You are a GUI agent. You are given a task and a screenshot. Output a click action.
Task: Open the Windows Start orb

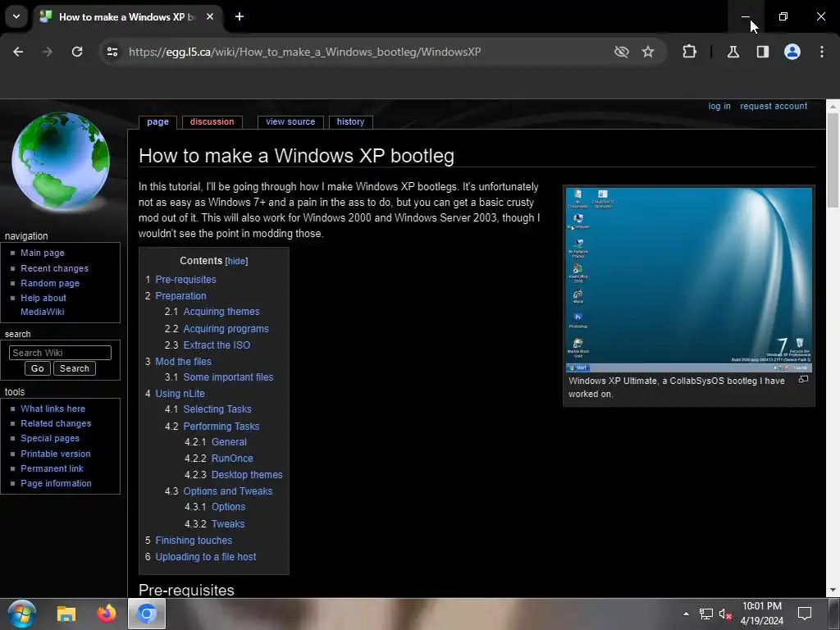(x=22, y=614)
